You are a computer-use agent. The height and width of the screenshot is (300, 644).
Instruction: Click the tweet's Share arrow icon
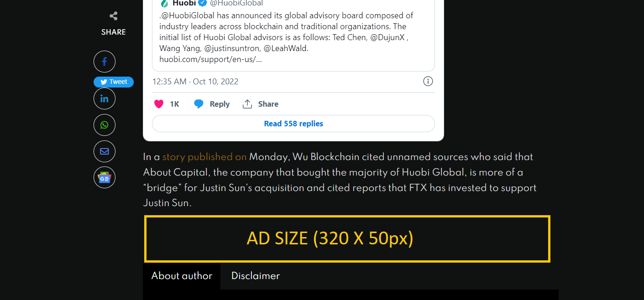click(247, 104)
